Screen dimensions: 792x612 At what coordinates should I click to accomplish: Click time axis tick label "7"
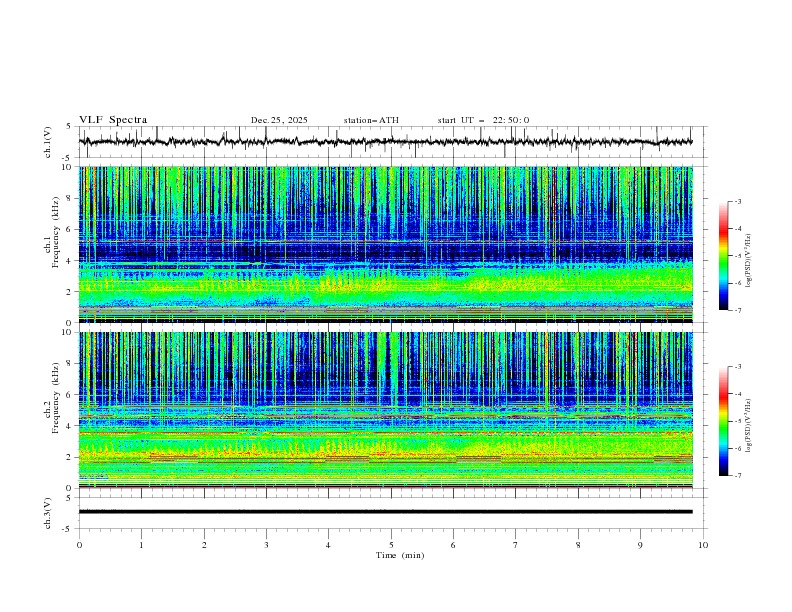point(515,545)
